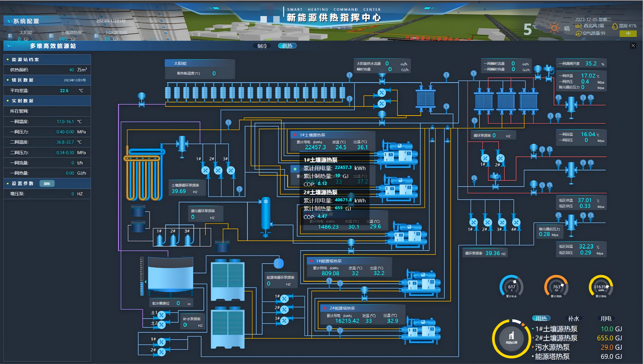The height and width of the screenshot is (364, 643).
Task: Click the 累计用热 763 GJ gauge
Action: click(556, 287)
